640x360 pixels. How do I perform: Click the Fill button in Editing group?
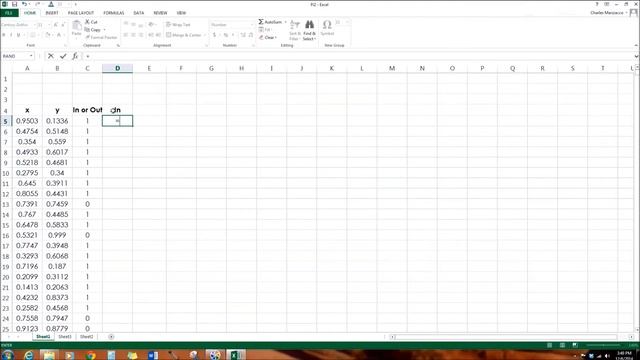[x=265, y=30]
